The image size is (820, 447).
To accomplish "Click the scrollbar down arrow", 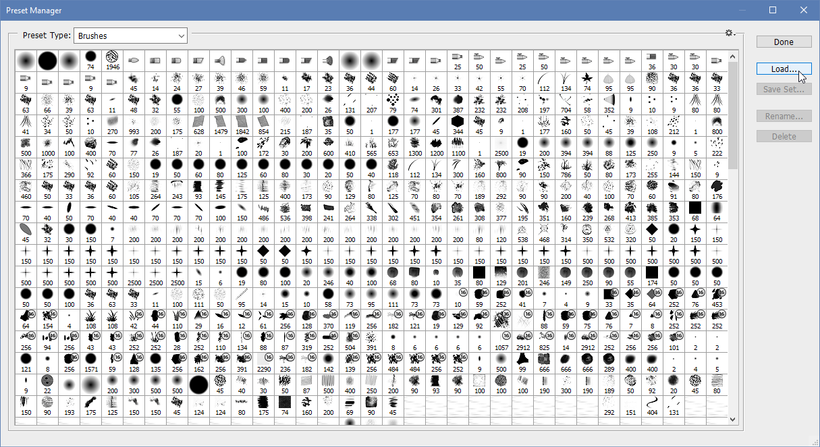I will [x=732, y=419].
